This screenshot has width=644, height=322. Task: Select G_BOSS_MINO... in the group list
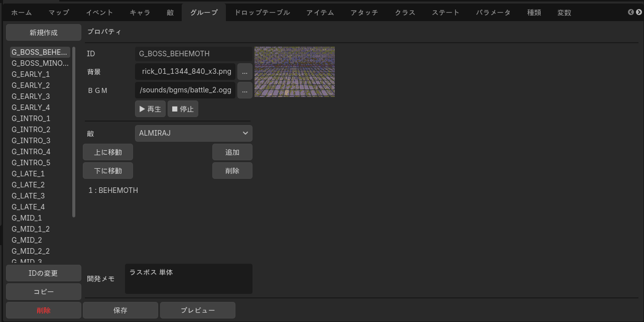coord(40,63)
